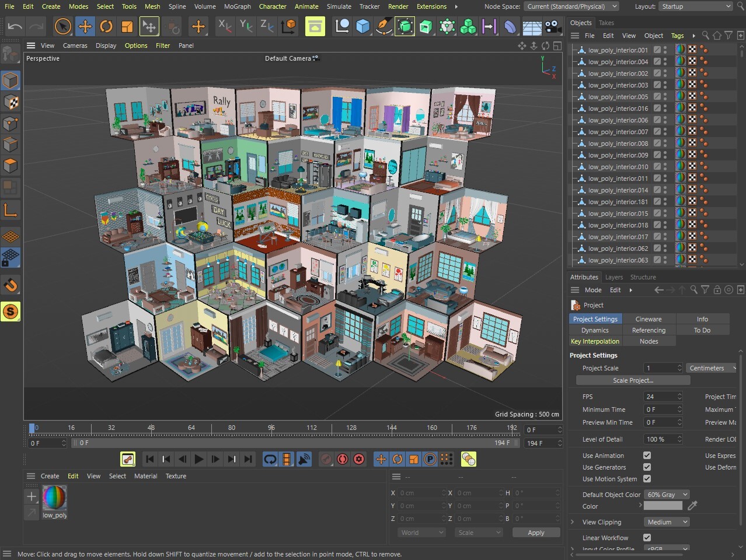Activate the Rotate tool
Viewport: 746px width, 560px height.
click(x=106, y=26)
